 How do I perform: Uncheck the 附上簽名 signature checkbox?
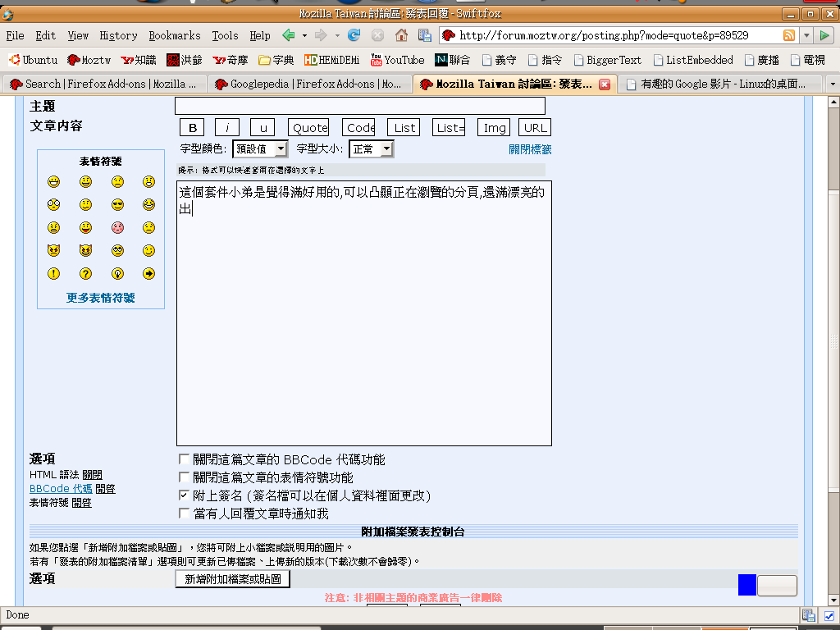pos(185,495)
